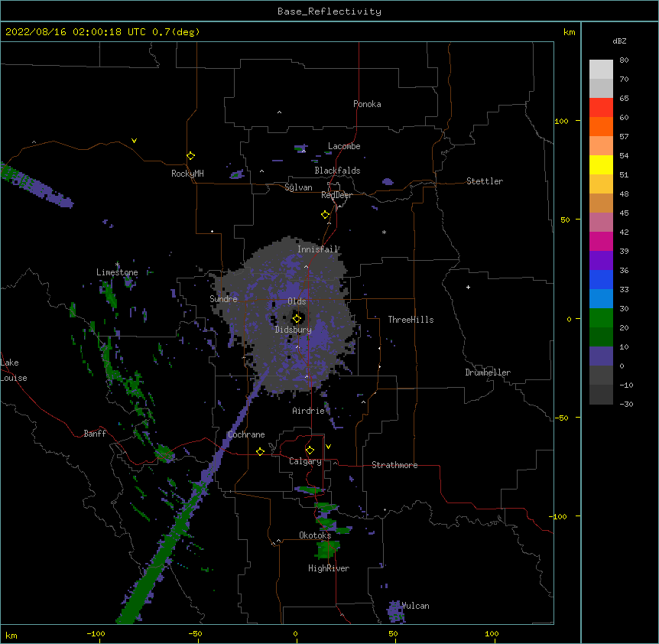Click the Ponoka city label
Screen dimensions: 659x644
click(x=367, y=104)
